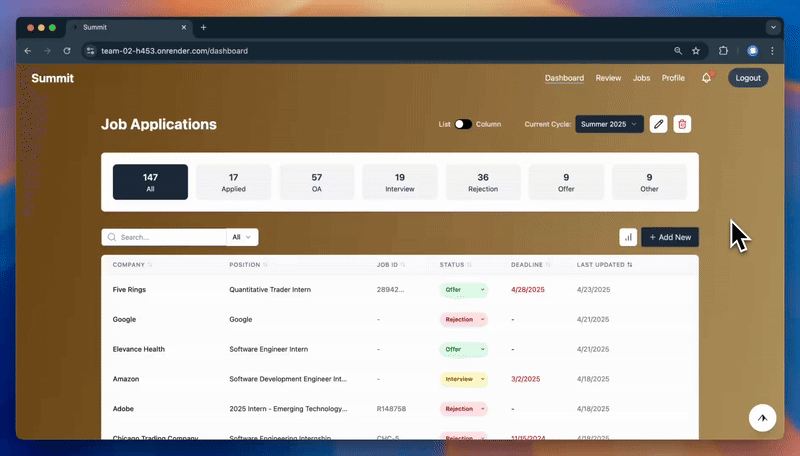The image size is (800, 456).
Task: Go to the Review nav link
Action: [x=608, y=78]
